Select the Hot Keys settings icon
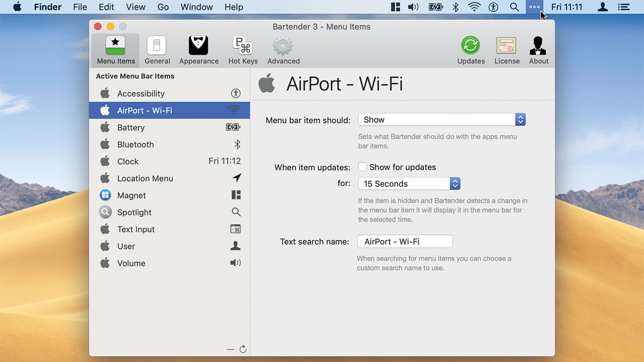Image resolution: width=644 pixels, height=362 pixels. 243,49
